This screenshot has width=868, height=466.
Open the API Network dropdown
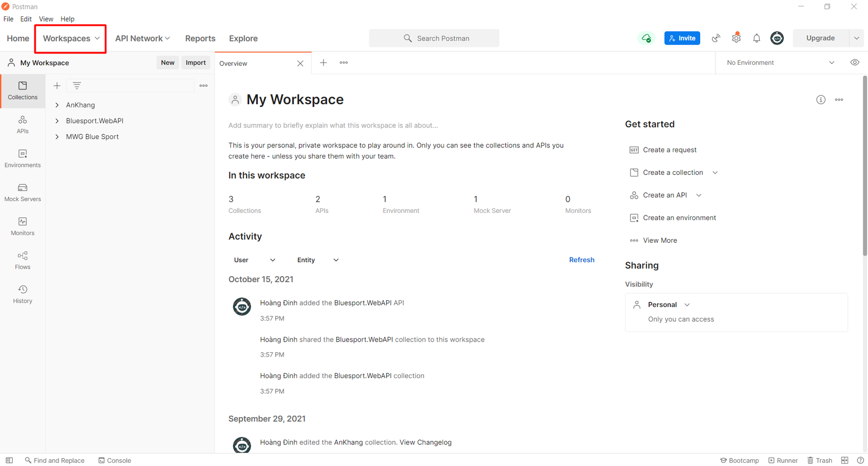[x=143, y=38]
